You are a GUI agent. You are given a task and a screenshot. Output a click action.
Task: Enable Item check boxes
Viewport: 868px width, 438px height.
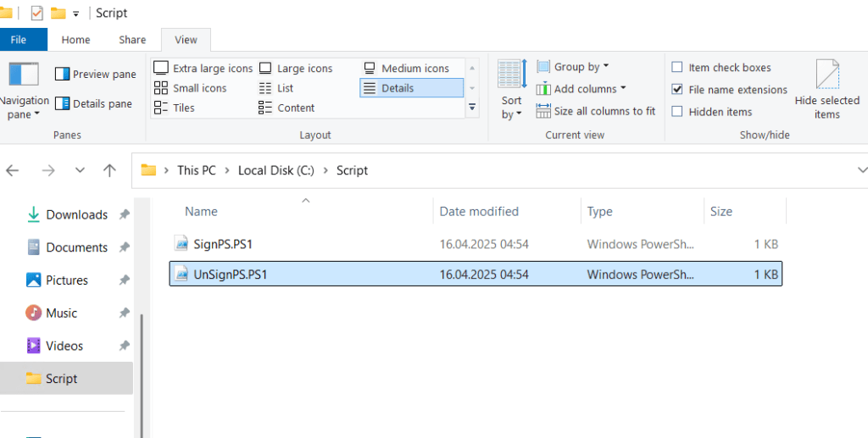coord(677,68)
